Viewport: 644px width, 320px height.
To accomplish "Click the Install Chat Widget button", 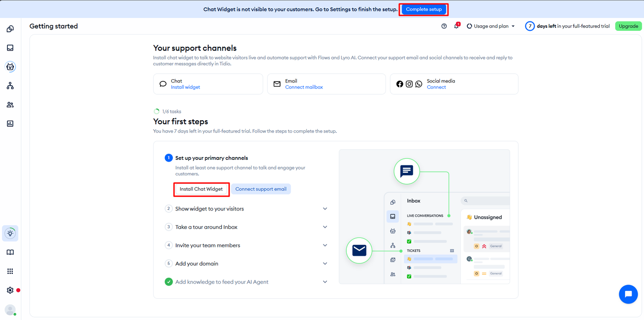I will [x=201, y=189].
